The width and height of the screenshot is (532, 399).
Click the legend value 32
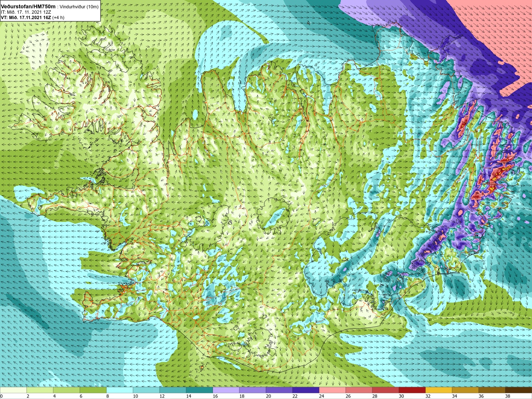pyautogui.click(x=428, y=396)
